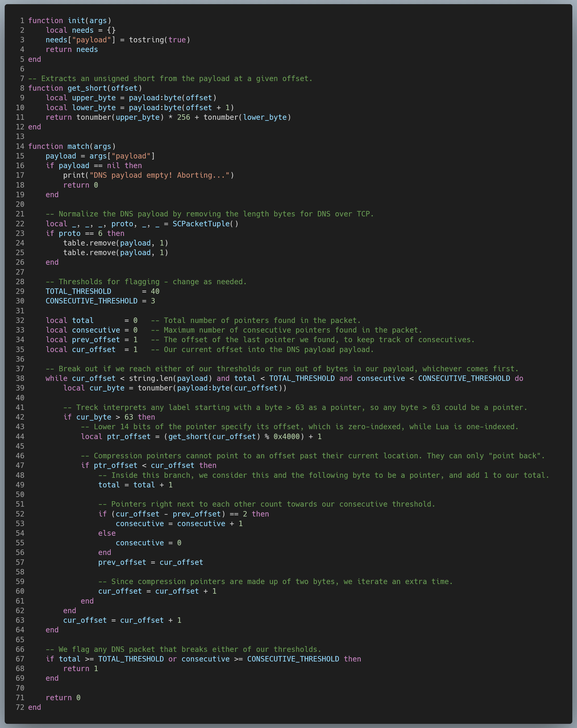Click comment 'Thresholds for flagging' line
Image resolution: width=577 pixels, height=728 pixels.
click(x=146, y=282)
